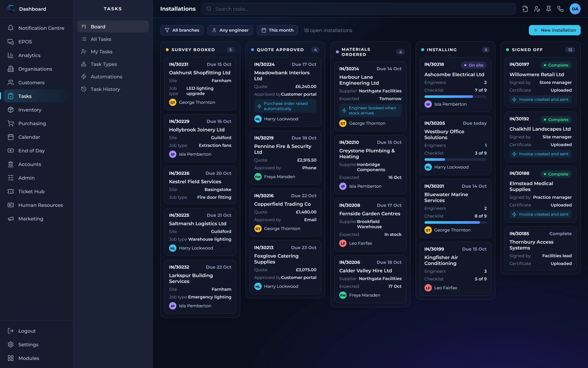
Task: Open the IN/30231 Oakhurst Shopfitting card
Action: (x=200, y=84)
